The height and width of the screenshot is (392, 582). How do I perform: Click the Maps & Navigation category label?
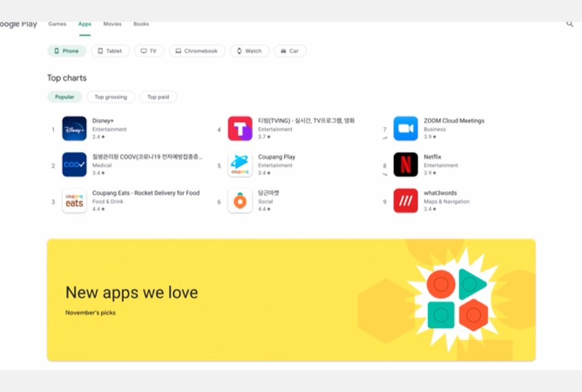click(446, 202)
